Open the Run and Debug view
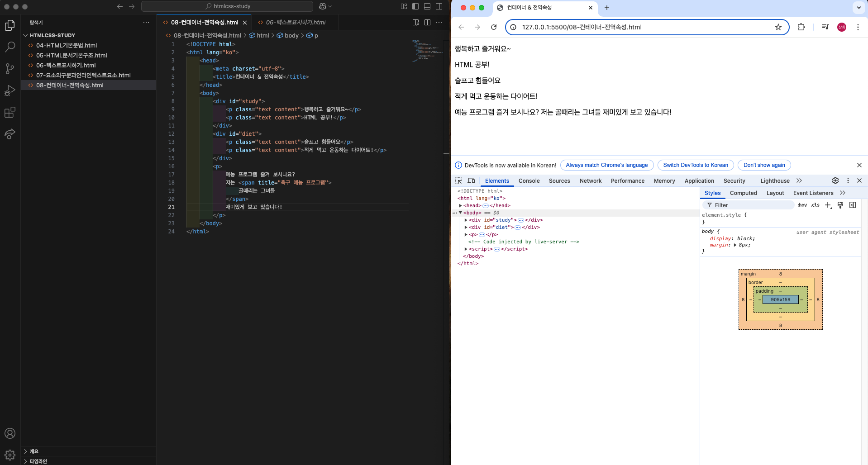Screen dimensions: 868x465 [x=10, y=90]
